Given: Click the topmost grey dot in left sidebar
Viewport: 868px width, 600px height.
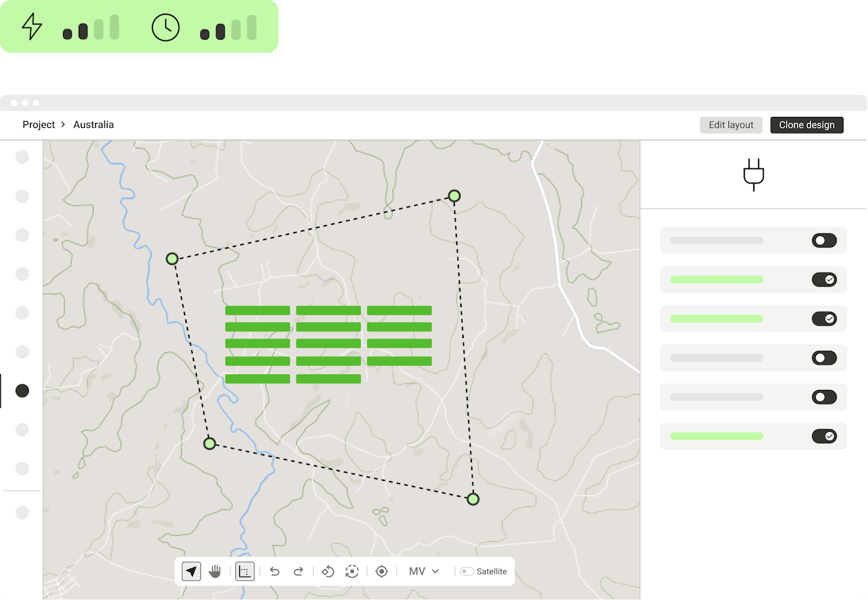Looking at the screenshot, I should [x=23, y=157].
